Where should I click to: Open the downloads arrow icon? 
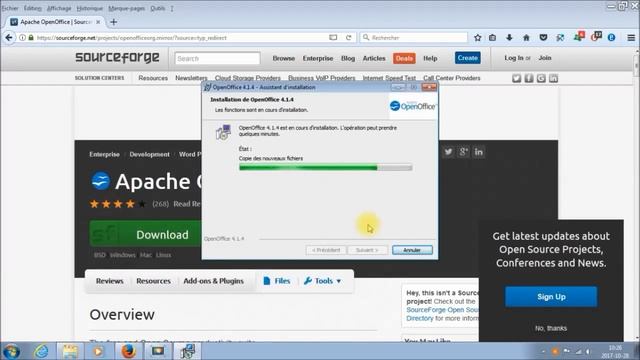[509, 38]
